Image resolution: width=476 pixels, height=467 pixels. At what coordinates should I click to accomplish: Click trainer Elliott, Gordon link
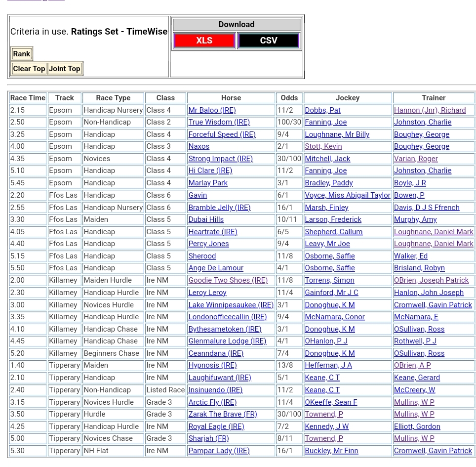(x=417, y=426)
